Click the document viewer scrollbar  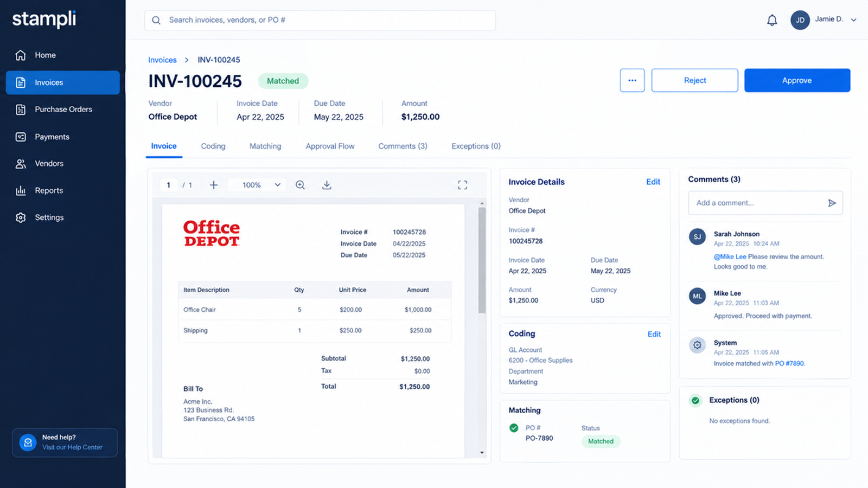click(x=482, y=260)
